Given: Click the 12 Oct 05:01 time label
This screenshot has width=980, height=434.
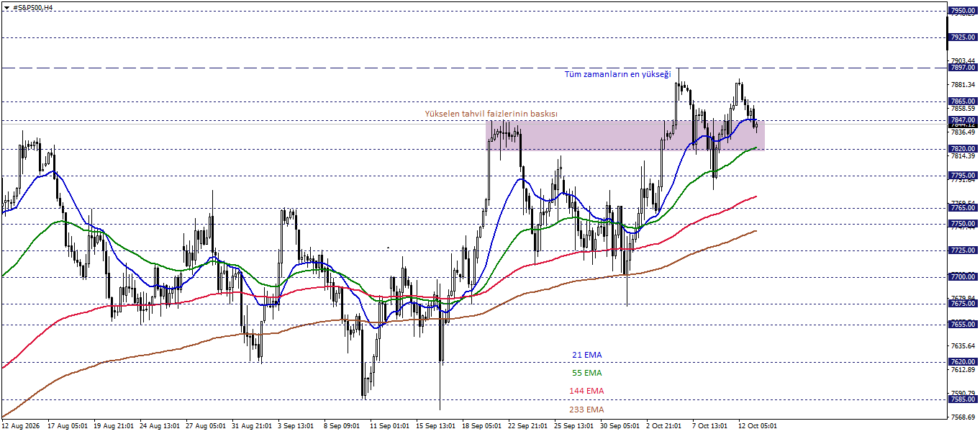Looking at the screenshot, I should 757,426.
